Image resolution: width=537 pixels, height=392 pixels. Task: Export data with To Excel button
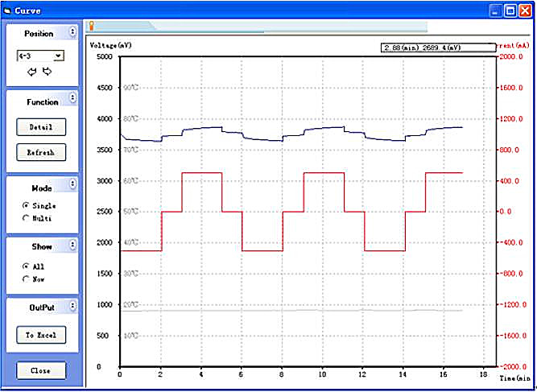[x=41, y=335]
